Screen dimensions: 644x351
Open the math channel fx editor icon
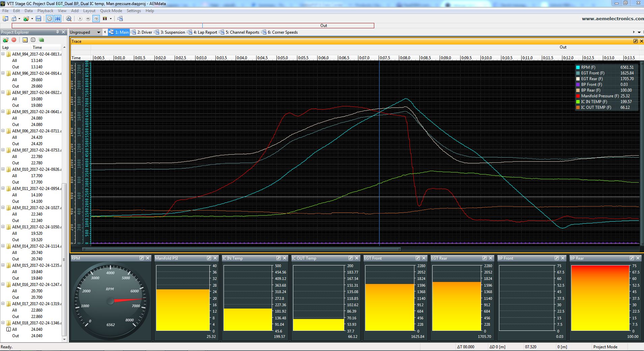68,19
